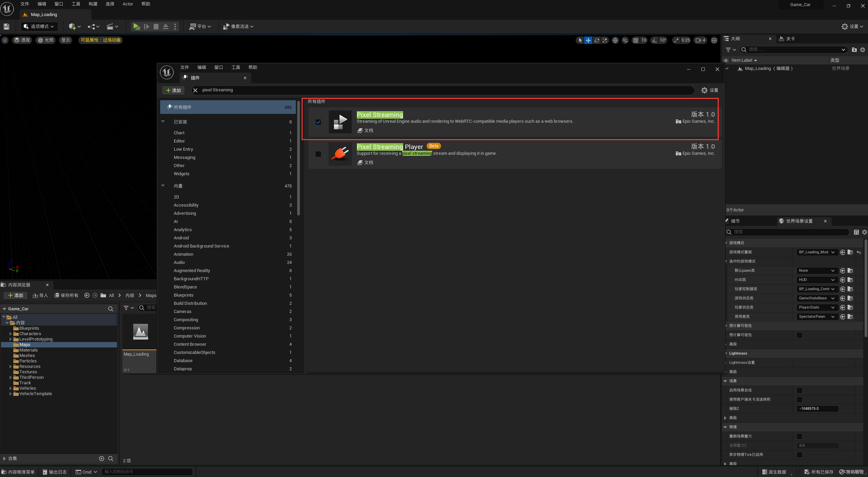Collapse the 已安装 plugin category
Screen dimensions: 868x477
(x=163, y=122)
